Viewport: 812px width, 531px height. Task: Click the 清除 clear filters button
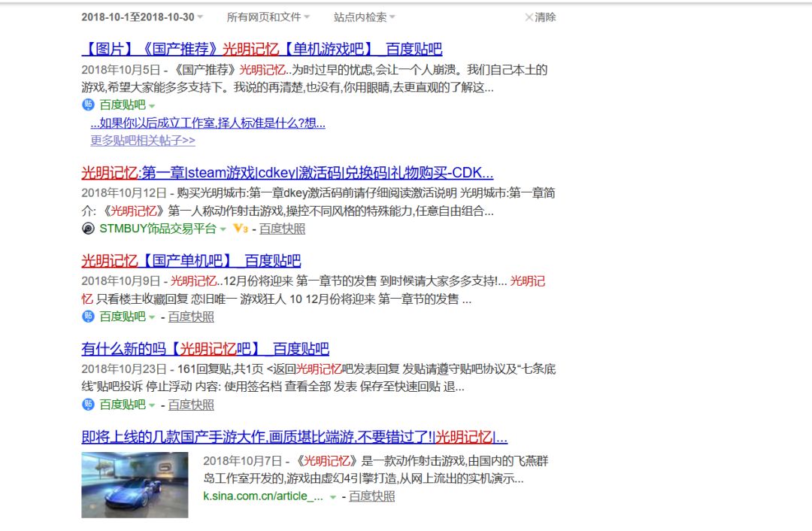tap(540, 17)
